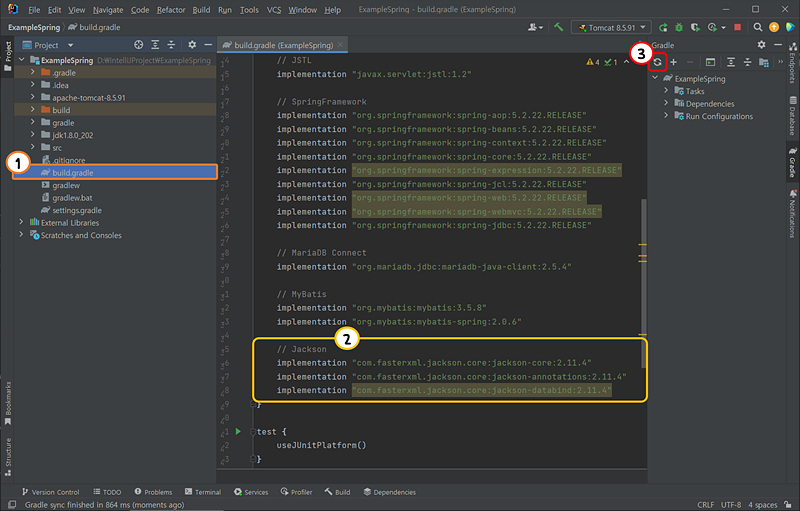
Task: Stop the running process
Action: [737, 27]
